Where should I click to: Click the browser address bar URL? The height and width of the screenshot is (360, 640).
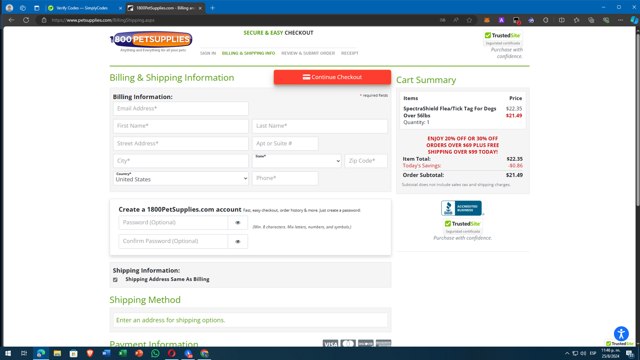pyautogui.click(x=103, y=20)
